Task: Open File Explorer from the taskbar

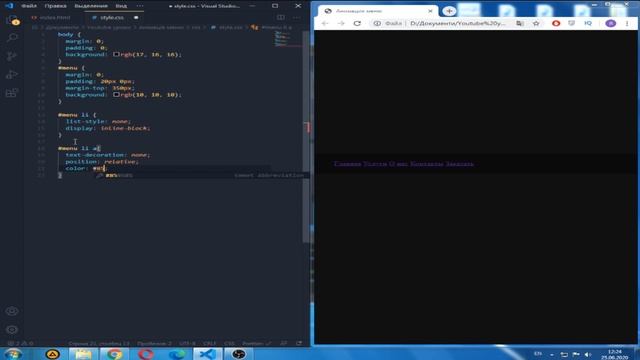Action: pyautogui.click(x=83, y=354)
